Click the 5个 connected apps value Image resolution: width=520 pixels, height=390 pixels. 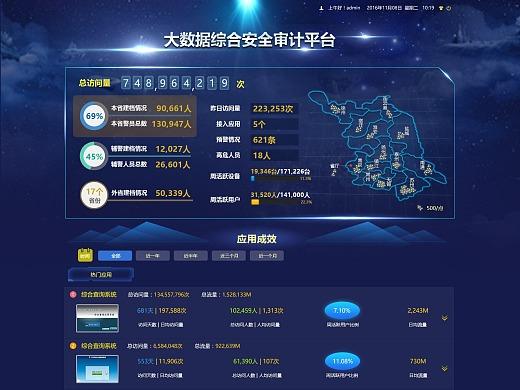[259, 124]
